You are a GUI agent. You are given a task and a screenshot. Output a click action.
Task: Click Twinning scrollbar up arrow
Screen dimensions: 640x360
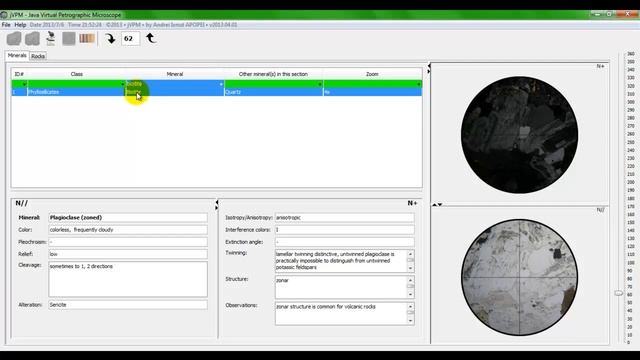(x=411, y=253)
